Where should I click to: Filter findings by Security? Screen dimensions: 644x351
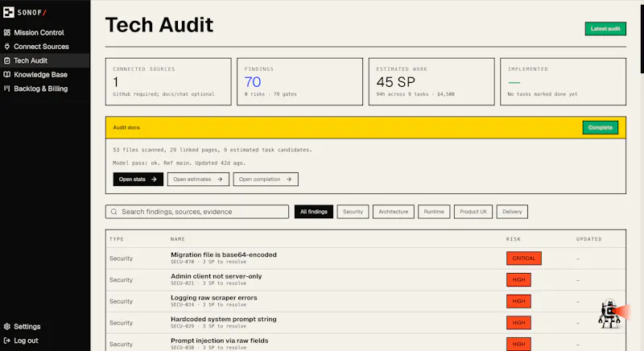353,212
